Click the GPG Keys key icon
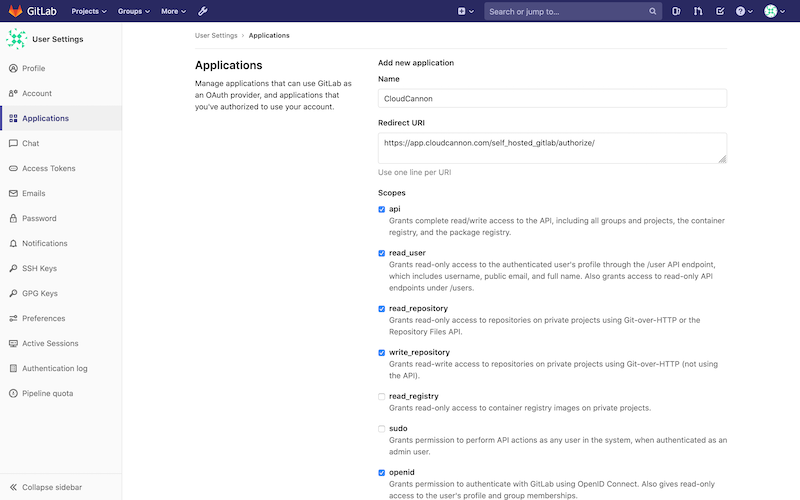The width and height of the screenshot is (800, 500). pos(13,293)
